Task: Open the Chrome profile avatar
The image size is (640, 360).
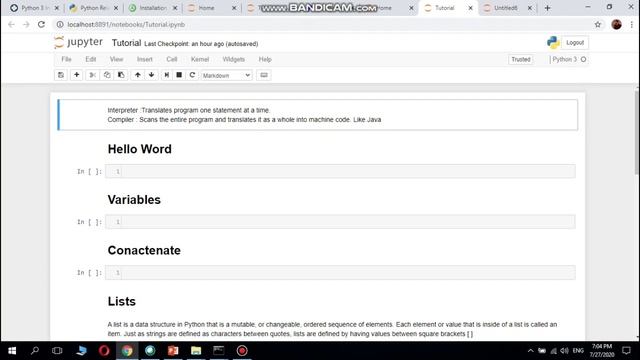Action: [616, 24]
